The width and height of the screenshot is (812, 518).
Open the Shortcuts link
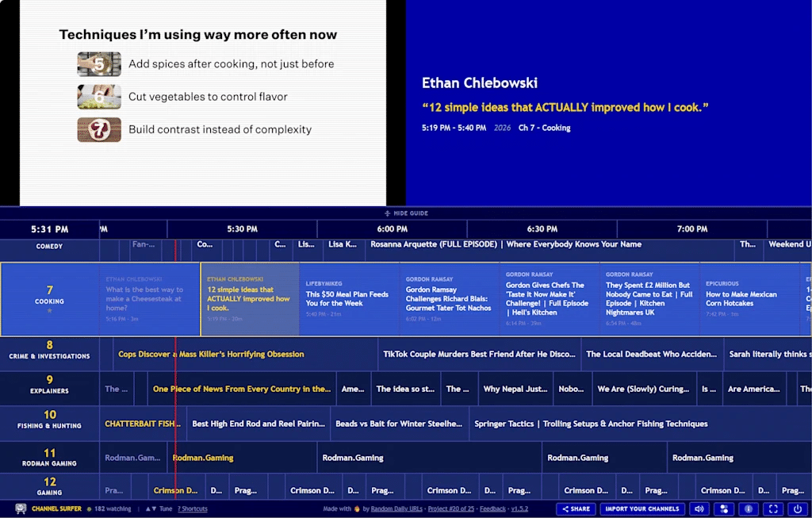click(192, 509)
